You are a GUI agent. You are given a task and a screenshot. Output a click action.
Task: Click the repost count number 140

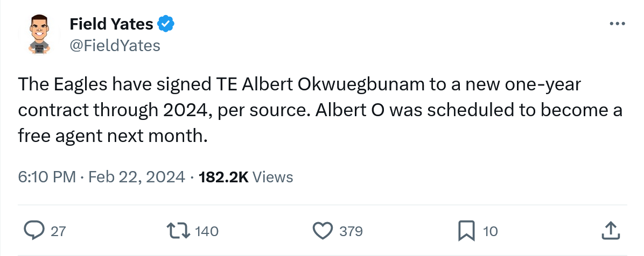pos(206,232)
